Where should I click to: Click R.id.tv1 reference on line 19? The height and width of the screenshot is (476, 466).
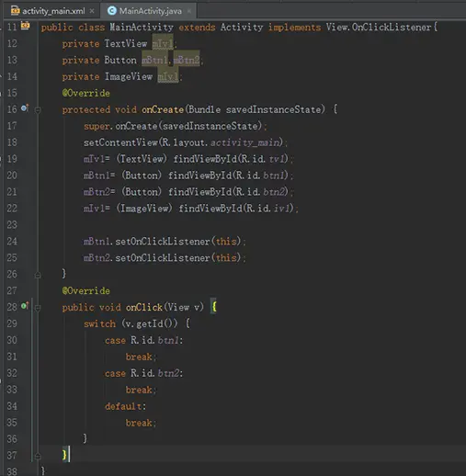pyautogui.click(x=262, y=159)
